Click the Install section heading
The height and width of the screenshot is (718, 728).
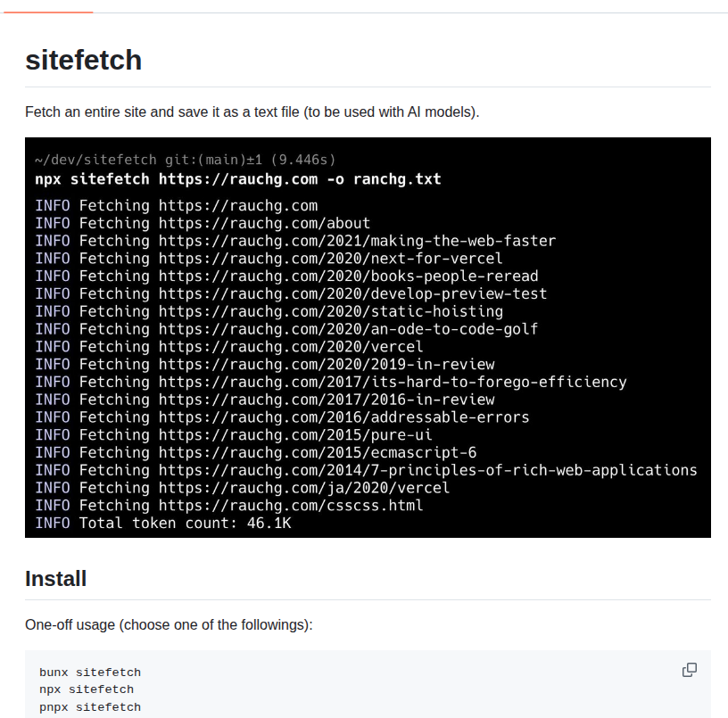(55, 578)
